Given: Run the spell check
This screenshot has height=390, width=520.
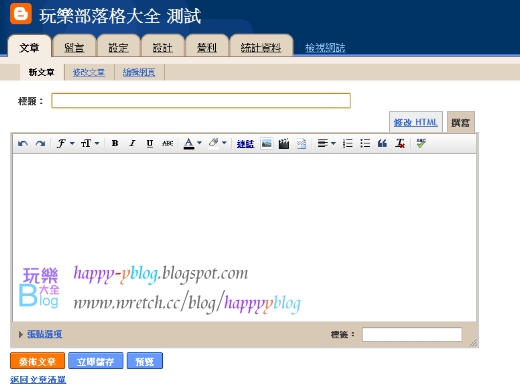Looking at the screenshot, I should (x=421, y=143).
